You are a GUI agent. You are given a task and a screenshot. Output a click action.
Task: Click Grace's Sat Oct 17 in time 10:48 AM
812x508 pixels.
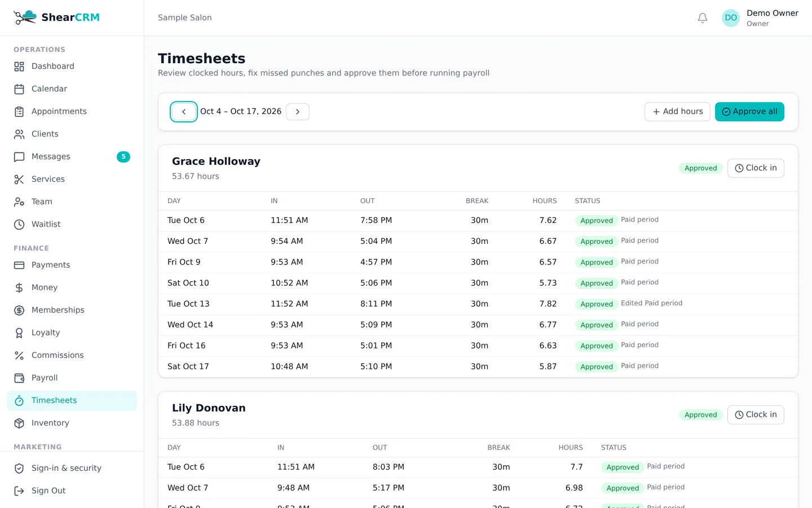289,367
